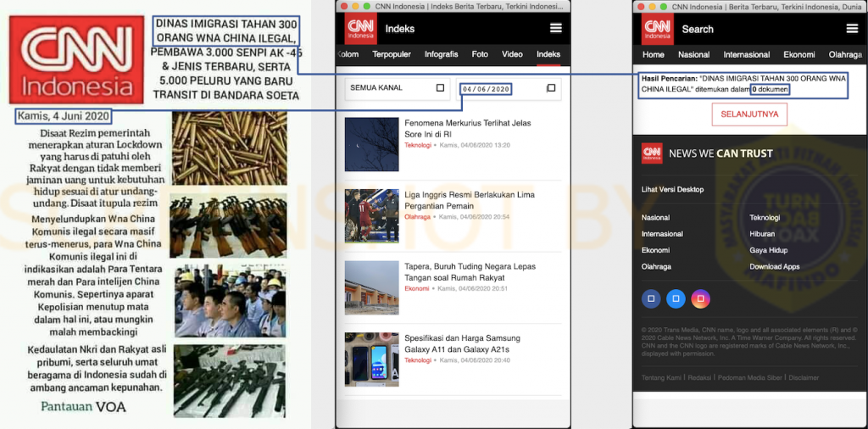Open Pedoman Media Siber link
The image size is (868, 429).
click(750, 377)
